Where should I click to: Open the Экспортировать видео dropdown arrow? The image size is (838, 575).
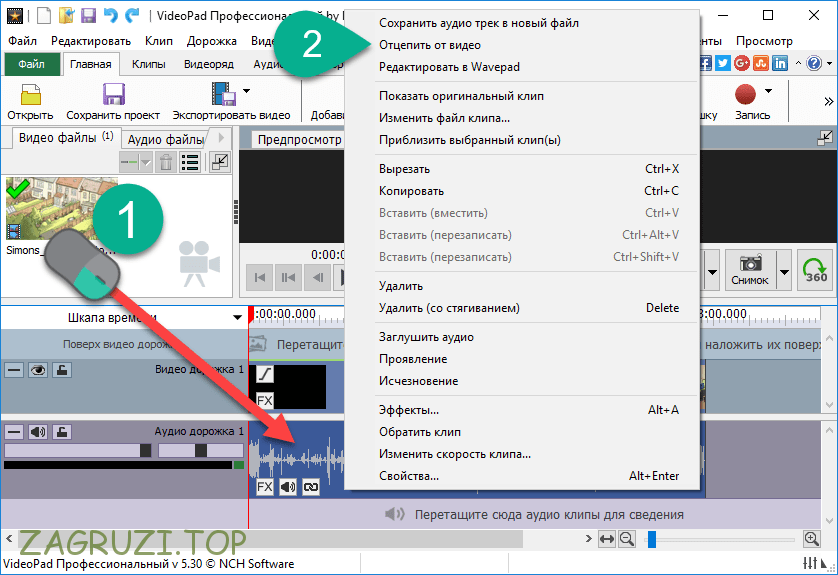pyautogui.click(x=246, y=91)
